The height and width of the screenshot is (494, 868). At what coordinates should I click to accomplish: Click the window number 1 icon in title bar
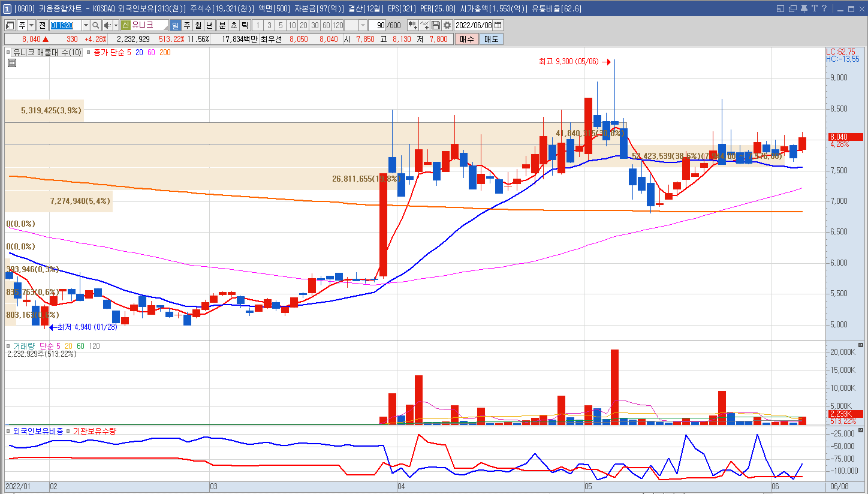tap(6, 8)
